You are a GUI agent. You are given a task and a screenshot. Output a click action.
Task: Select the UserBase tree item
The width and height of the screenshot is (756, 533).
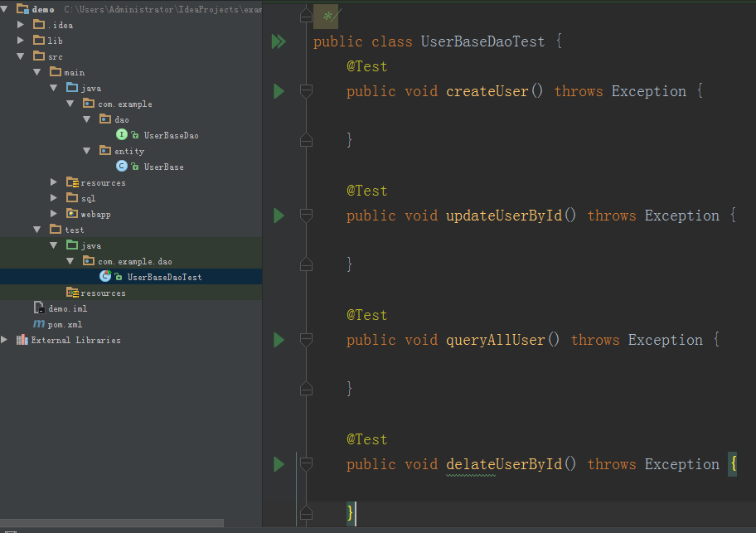[163, 167]
